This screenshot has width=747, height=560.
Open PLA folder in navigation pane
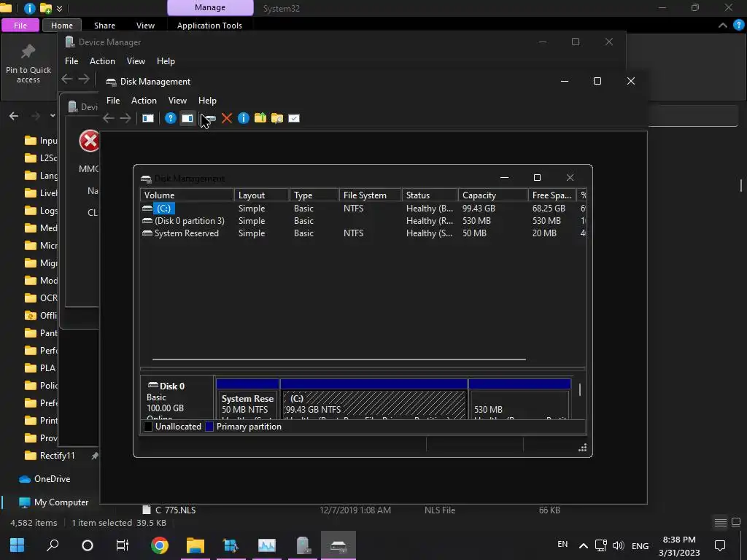point(40,368)
